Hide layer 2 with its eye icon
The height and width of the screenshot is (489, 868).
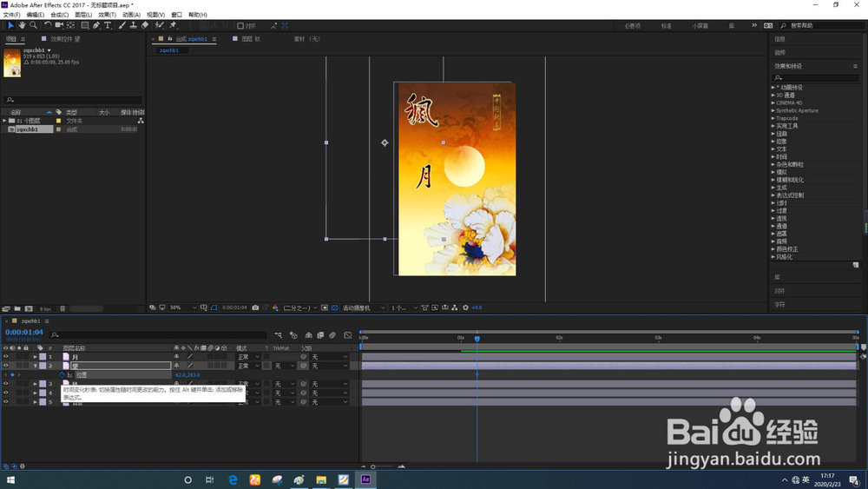(5, 366)
